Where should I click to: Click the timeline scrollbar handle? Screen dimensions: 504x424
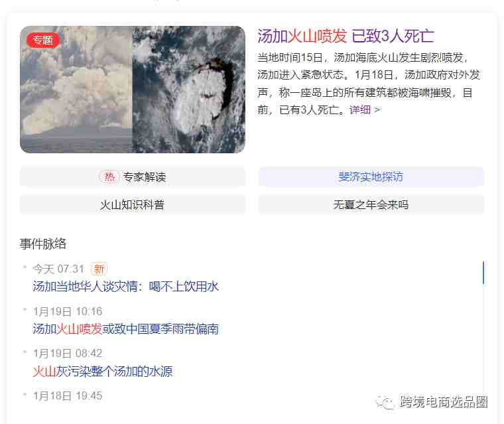[483, 273]
